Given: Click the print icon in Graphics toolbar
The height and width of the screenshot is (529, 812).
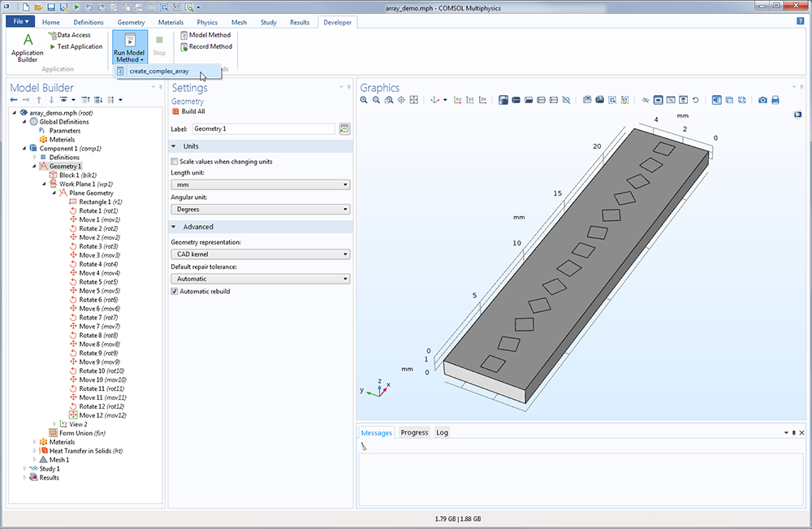Looking at the screenshot, I should [x=775, y=100].
